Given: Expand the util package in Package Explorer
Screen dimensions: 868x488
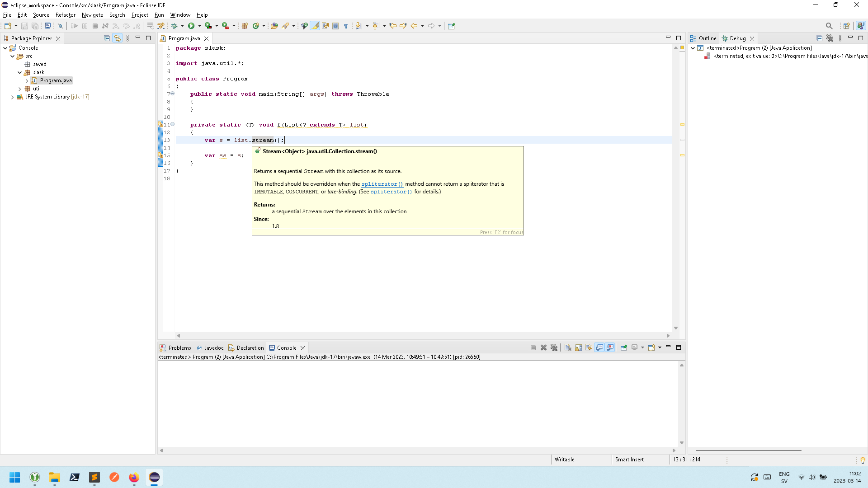Looking at the screenshot, I should (x=20, y=89).
